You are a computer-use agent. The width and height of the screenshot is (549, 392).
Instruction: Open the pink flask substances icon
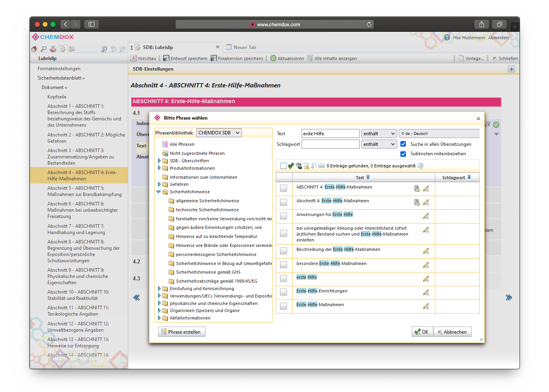53,49
